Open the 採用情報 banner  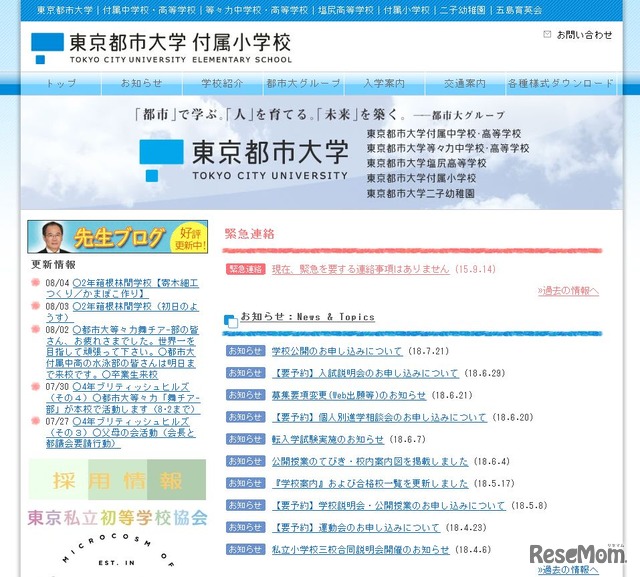click(x=117, y=480)
